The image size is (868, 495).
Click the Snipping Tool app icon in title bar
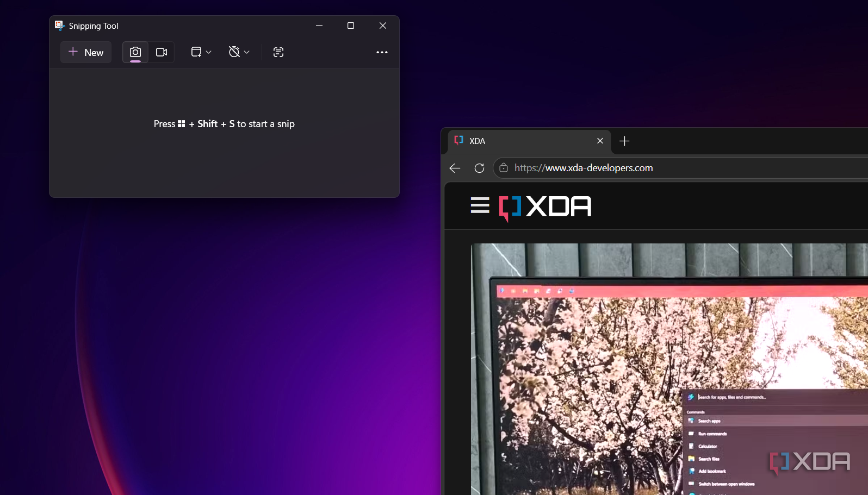click(59, 26)
